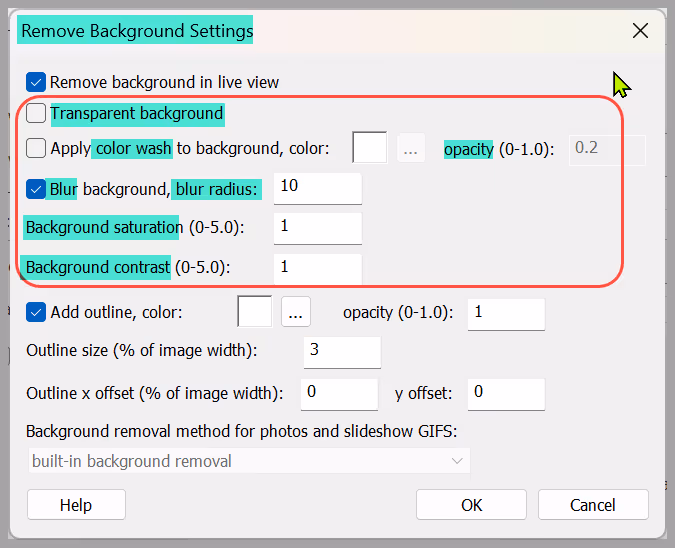The width and height of the screenshot is (675, 548).
Task: Uncheck Remove background in live view
Action: point(36,82)
